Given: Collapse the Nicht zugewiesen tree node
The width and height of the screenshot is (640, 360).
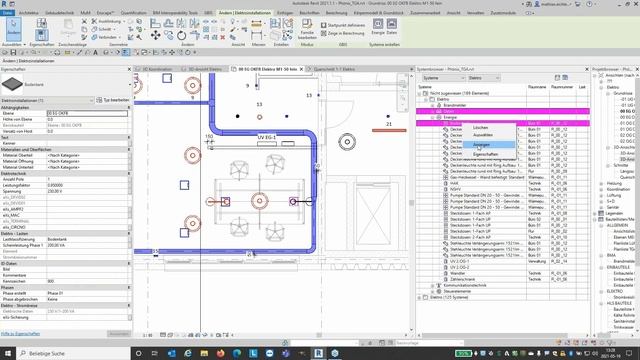Looking at the screenshot, I should [x=419, y=93].
